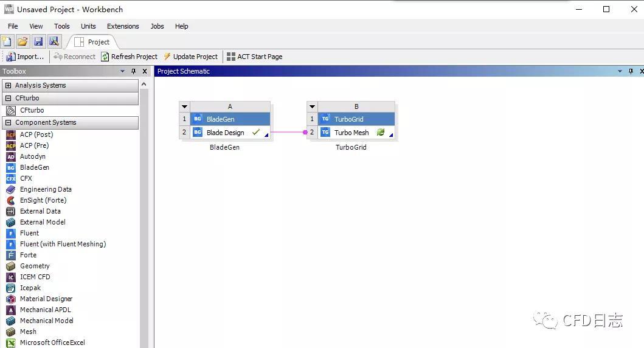
Task: Click the New project toolbar icon
Action: tap(7, 41)
